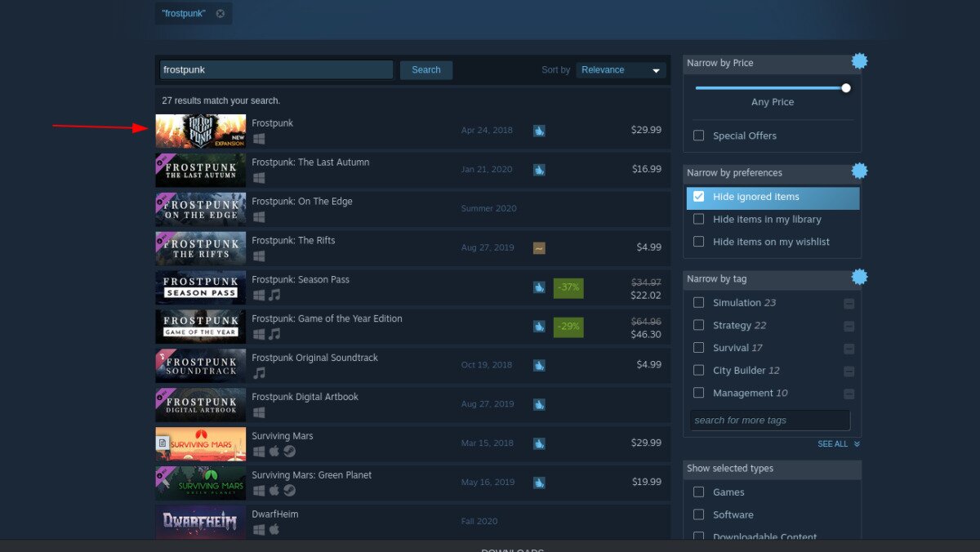Image resolution: width=980 pixels, height=552 pixels.
Task: Collapse the Narrow by preferences panel header
Action: pos(772,173)
